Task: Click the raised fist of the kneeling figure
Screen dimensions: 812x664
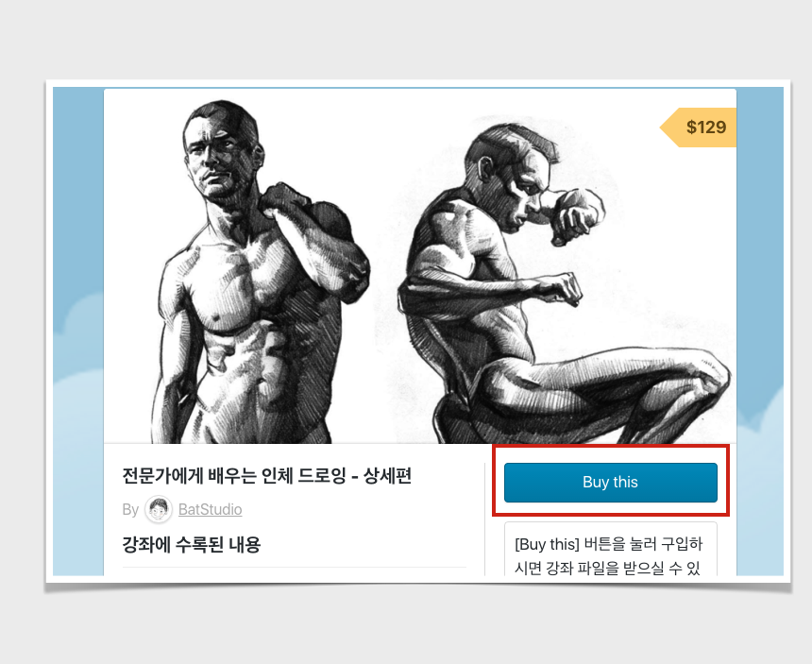Action: click(575, 217)
